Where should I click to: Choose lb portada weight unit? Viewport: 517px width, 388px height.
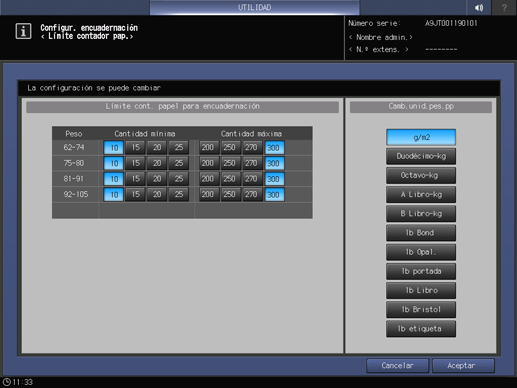click(x=421, y=271)
